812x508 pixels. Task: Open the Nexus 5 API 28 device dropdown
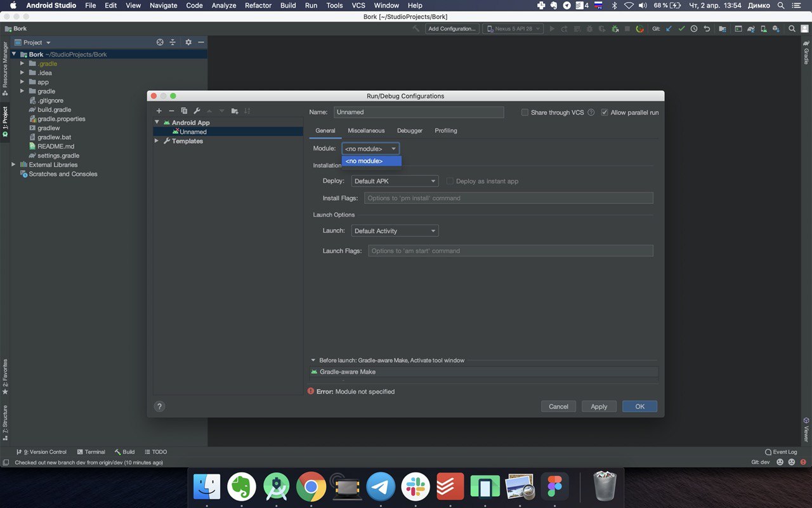[x=513, y=29]
